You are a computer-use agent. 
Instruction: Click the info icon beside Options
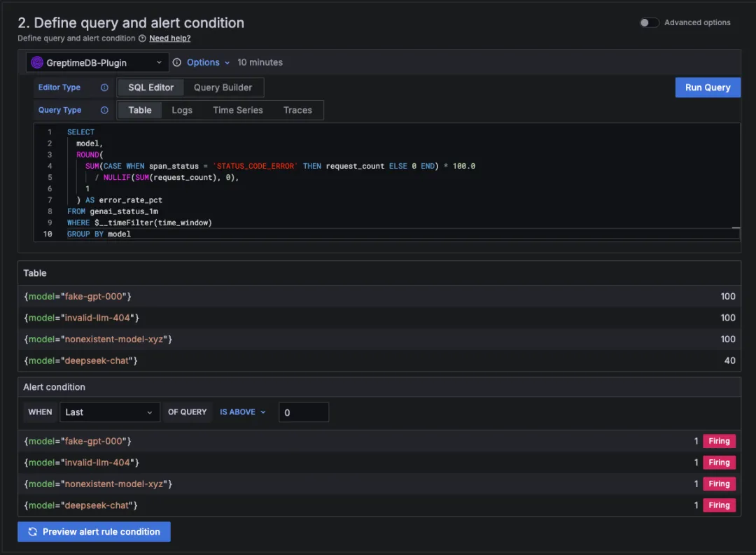(x=177, y=63)
